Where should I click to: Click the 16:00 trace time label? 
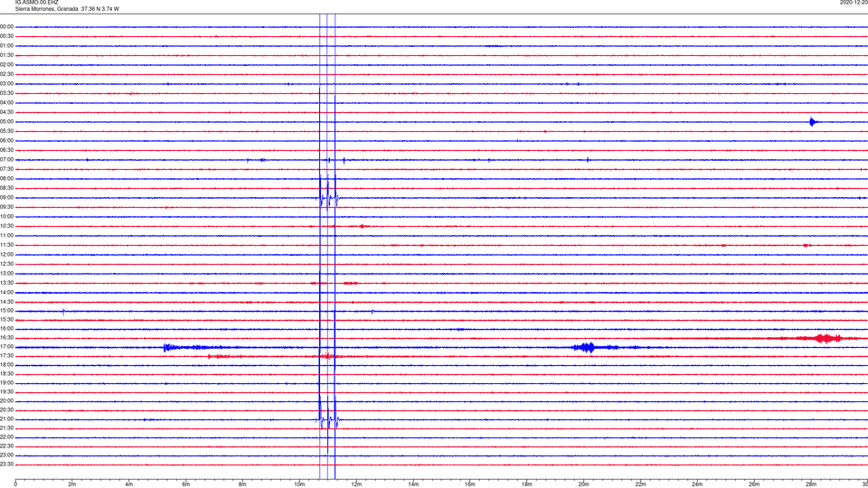[6, 328]
